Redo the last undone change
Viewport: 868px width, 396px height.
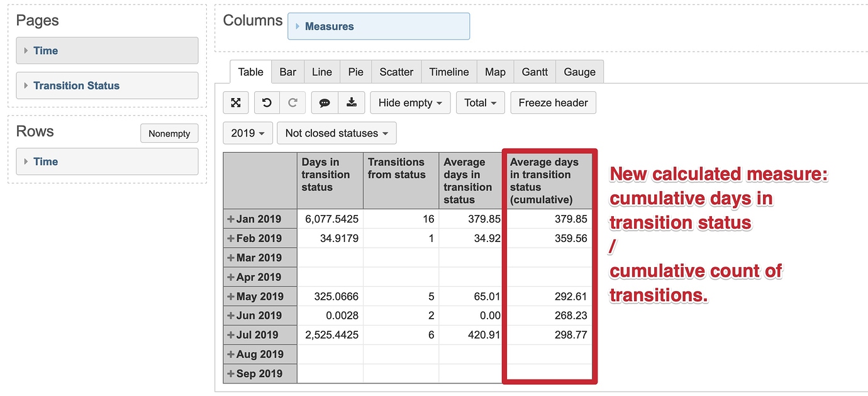point(292,102)
